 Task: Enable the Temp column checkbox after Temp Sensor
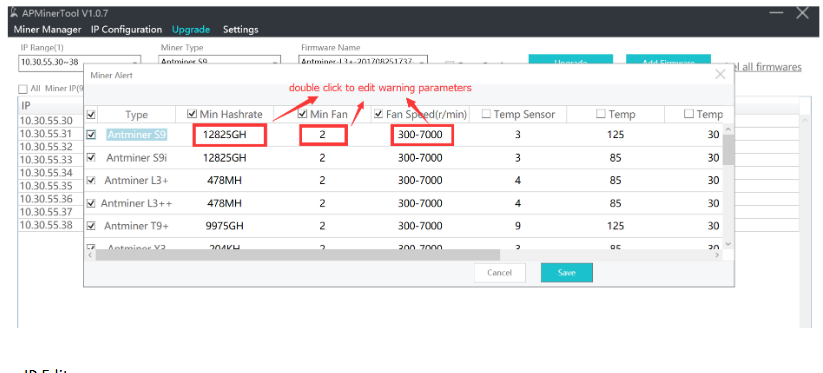point(600,114)
